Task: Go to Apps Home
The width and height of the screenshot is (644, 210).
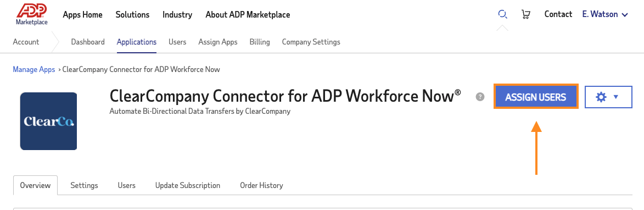Action: pyautogui.click(x=82, y=15)
